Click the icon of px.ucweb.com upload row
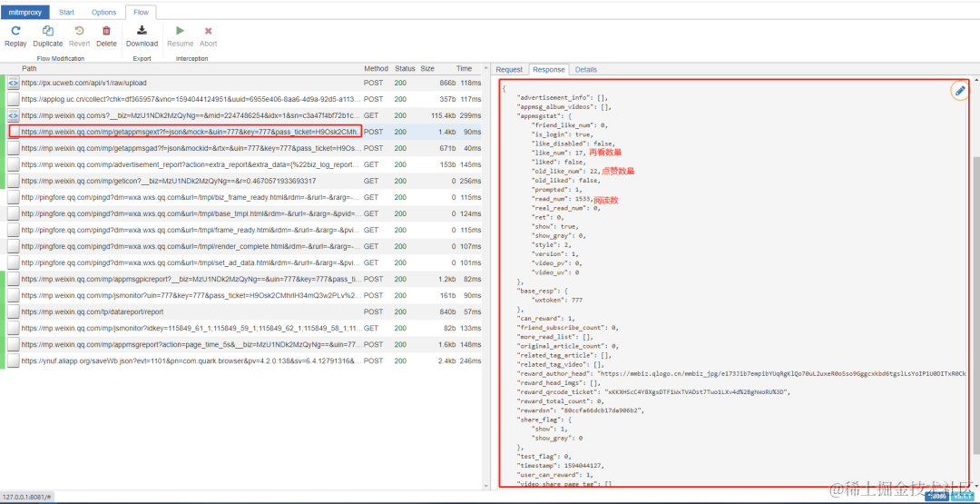The height and width of the screenshot is (504, 980). click(13, 84)
